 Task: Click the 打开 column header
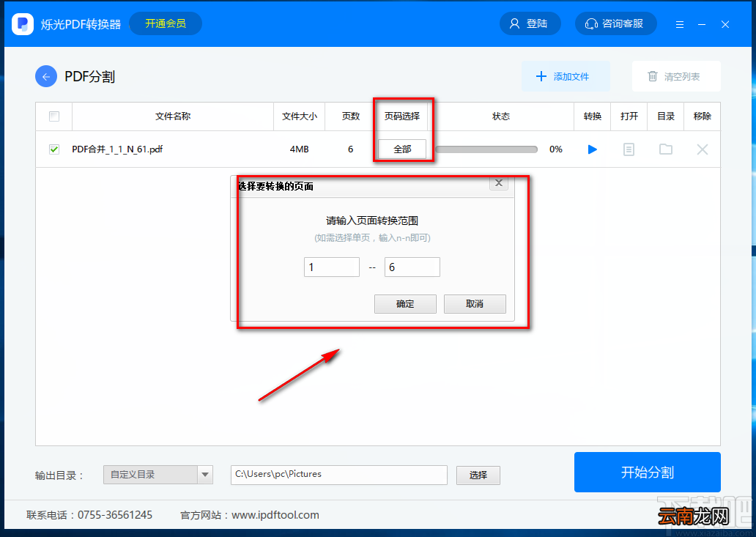(x=629, y=116)
